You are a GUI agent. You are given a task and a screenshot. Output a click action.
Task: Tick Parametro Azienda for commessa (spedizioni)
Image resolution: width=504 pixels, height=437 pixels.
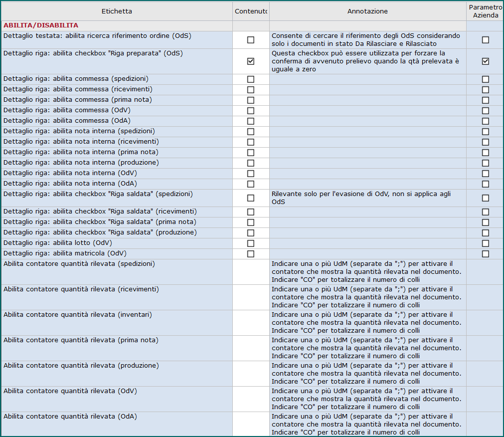click(486, 79)
